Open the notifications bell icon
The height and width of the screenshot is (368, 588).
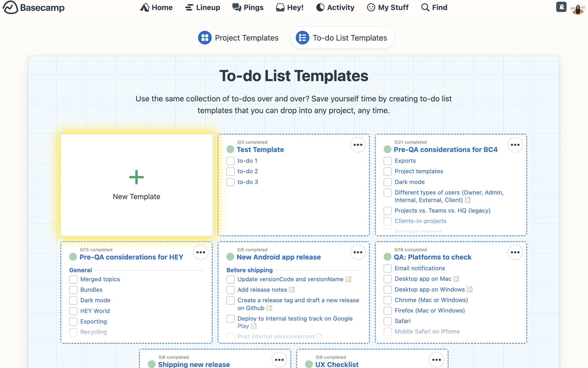(x=561, y=7)
